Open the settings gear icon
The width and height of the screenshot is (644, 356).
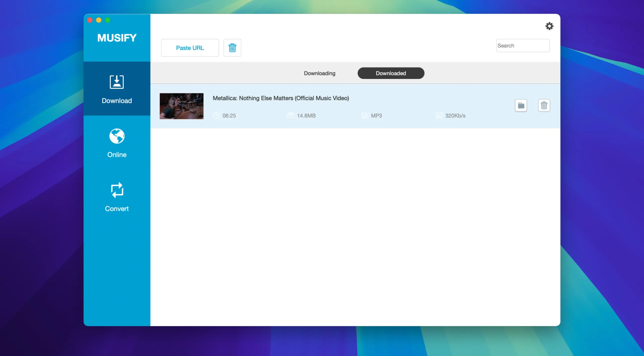[x=549, y=26]
